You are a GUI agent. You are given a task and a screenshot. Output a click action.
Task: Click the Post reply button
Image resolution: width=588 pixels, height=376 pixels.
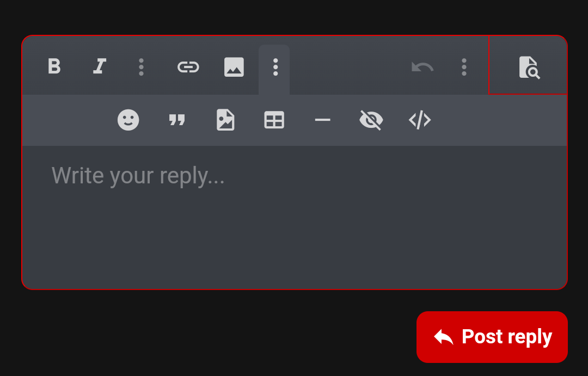[492, 337]
